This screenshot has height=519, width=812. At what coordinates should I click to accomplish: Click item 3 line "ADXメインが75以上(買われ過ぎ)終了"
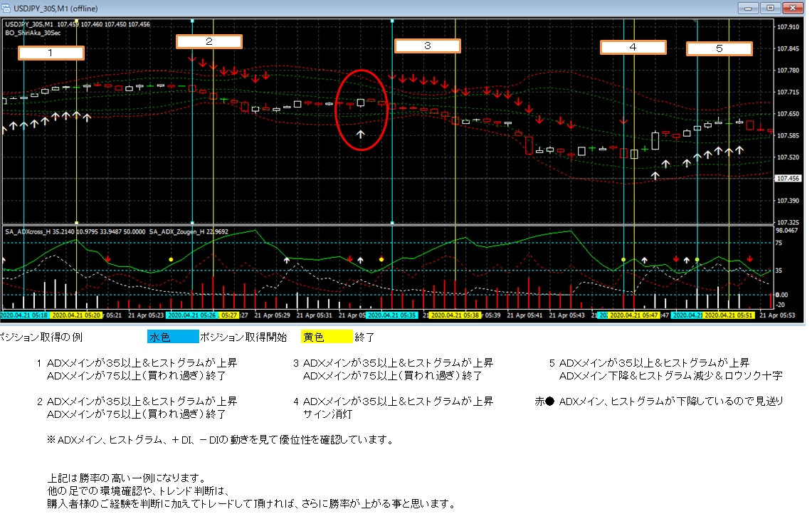393,375
